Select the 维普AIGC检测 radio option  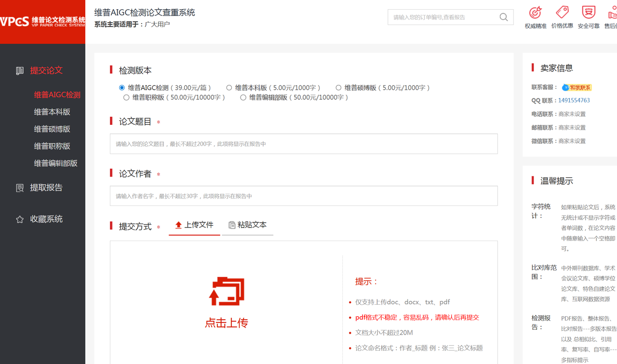[122, 88]
